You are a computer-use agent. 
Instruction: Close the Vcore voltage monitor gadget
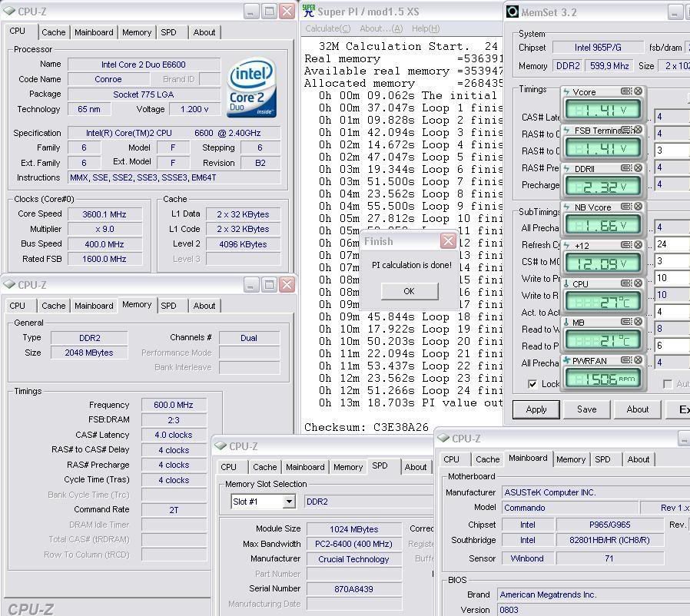638,91
